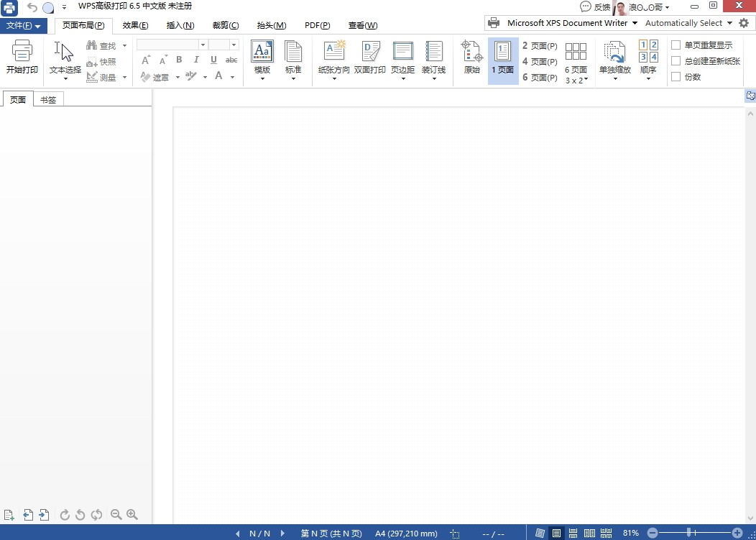
Task: Click the 双面打印 duplex print icon
Action: coord(370,50)
